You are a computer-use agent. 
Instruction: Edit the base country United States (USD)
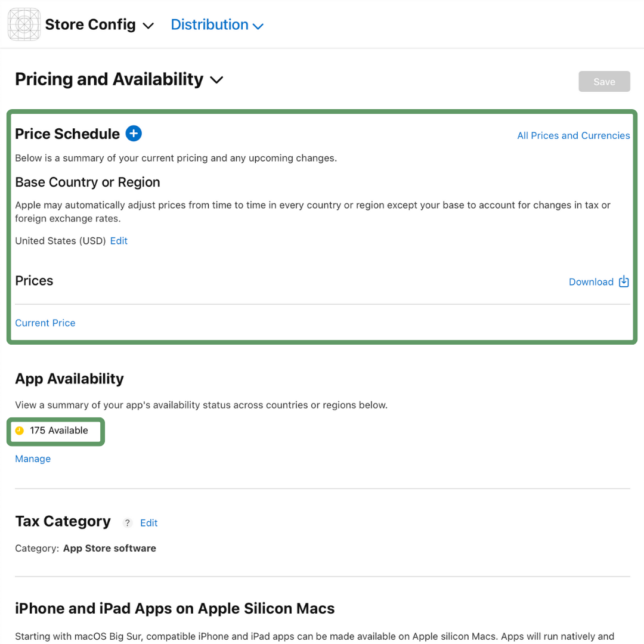119,241
